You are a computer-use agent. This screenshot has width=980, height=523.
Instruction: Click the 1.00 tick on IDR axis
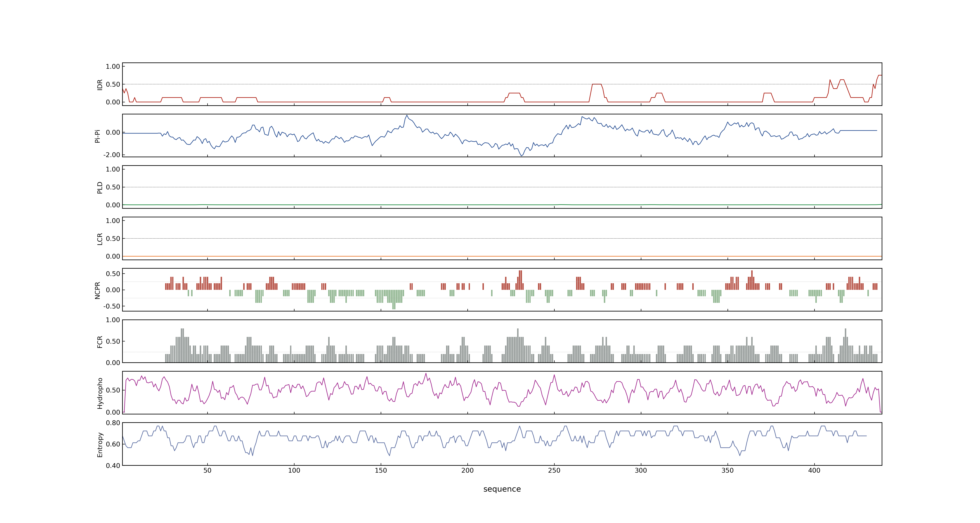click(113, 67)
